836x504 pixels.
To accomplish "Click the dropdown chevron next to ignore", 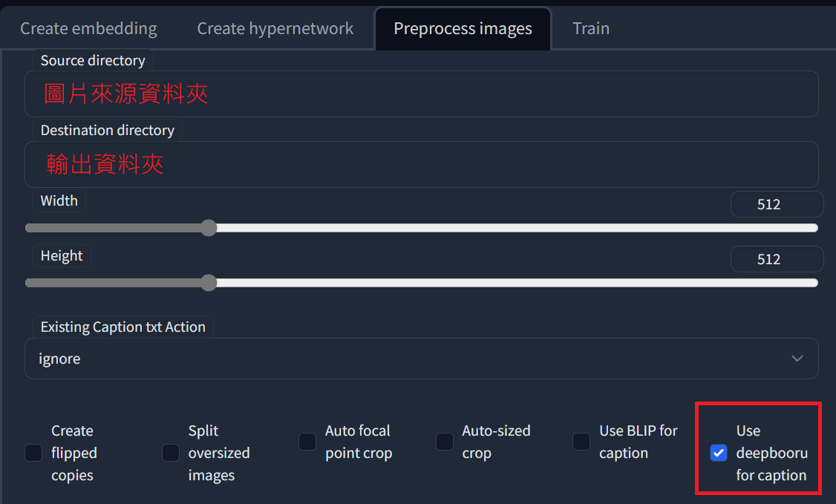I will pos(798,359).
